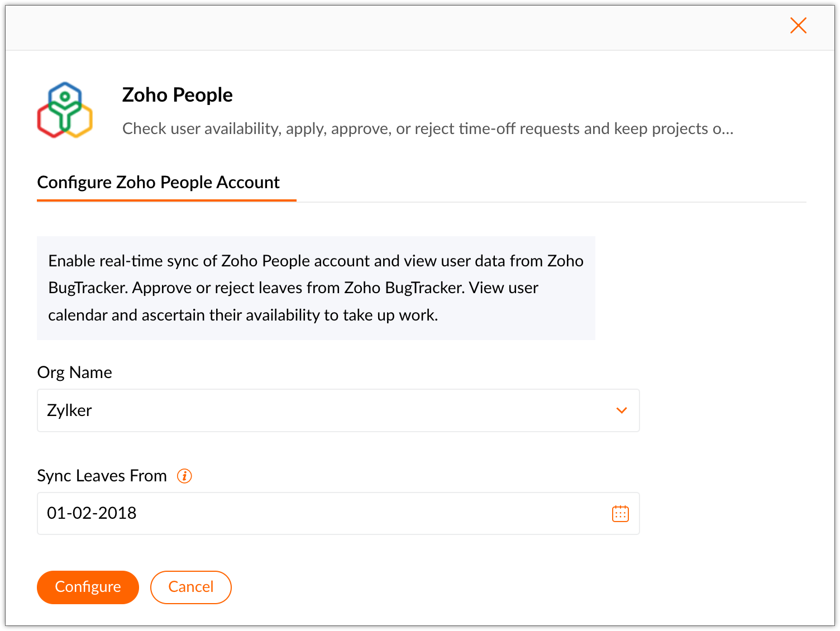Viewport: 840px width, 631px height.
Task: Click the 01-02-2018 date value
Action: coord(92,513)
